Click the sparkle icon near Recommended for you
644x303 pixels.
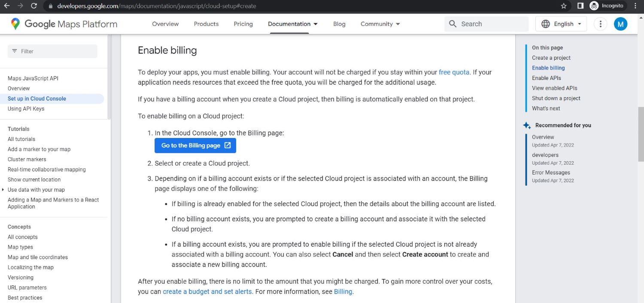[x=527, y=125]
